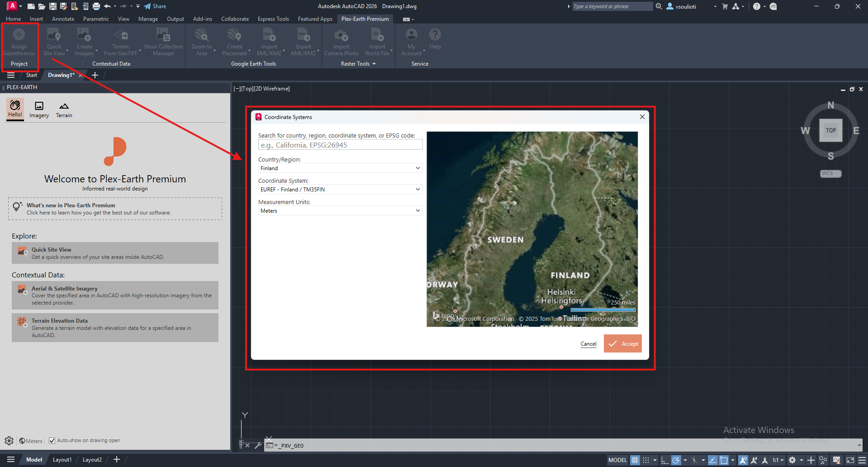Toggle Polar Tracking in status bar
The image size is (868, 467).
(676, 460)
